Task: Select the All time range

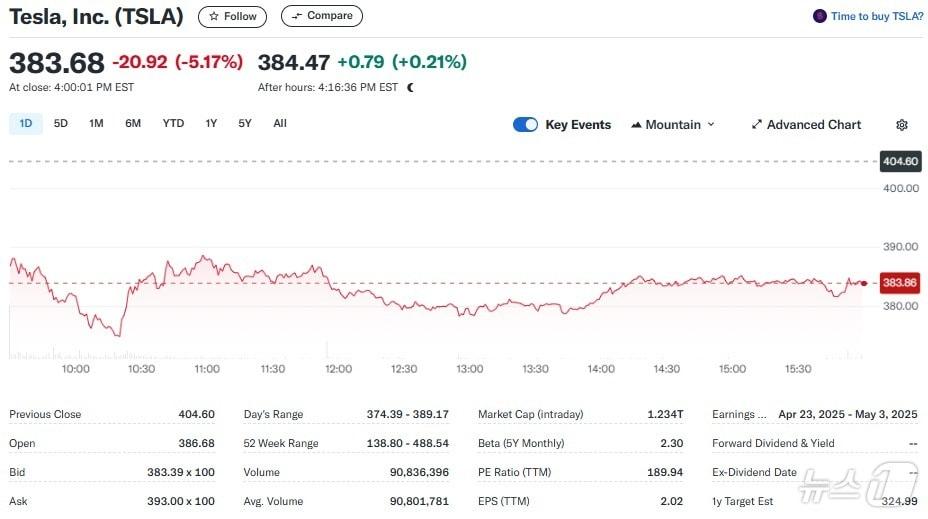Action: point(280,124)
